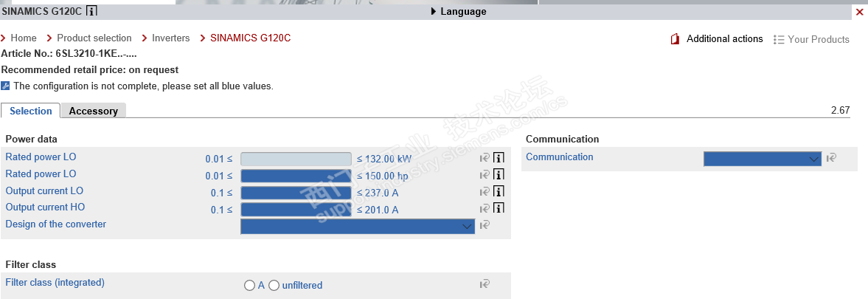Click the Rated power LO kW input field
The image size is (868, 299).
[296, 159]
